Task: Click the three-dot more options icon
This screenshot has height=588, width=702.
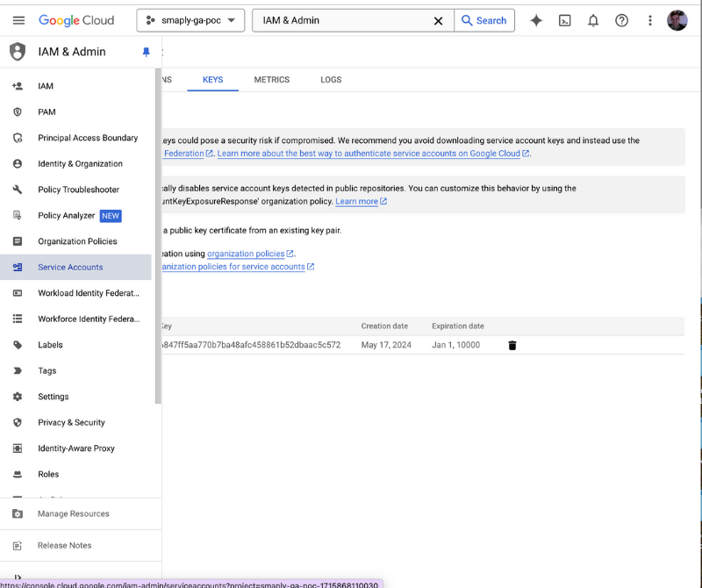Action: (649, 20)
